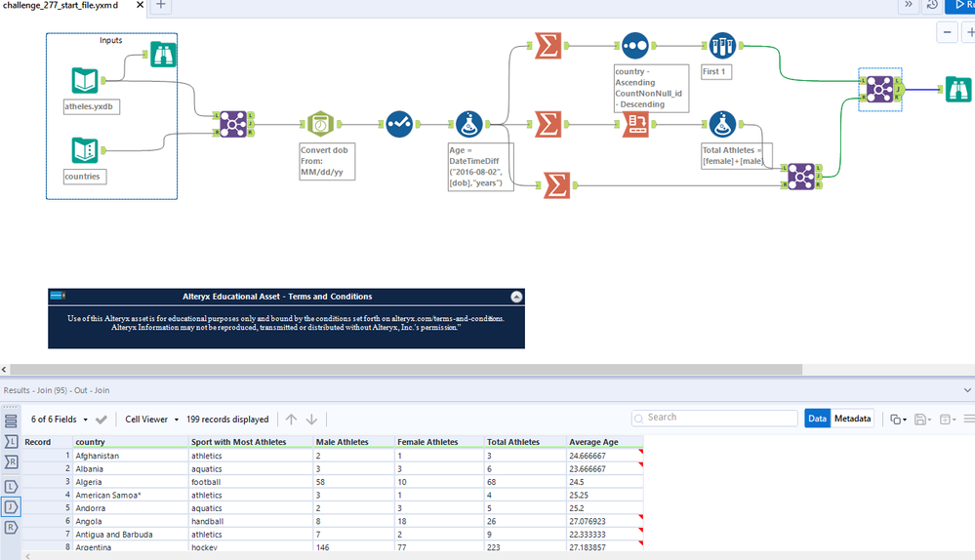Select the Angola handball cell
Image resolution: width=975 pixels, height=560 pixels.
pos(251,521)
